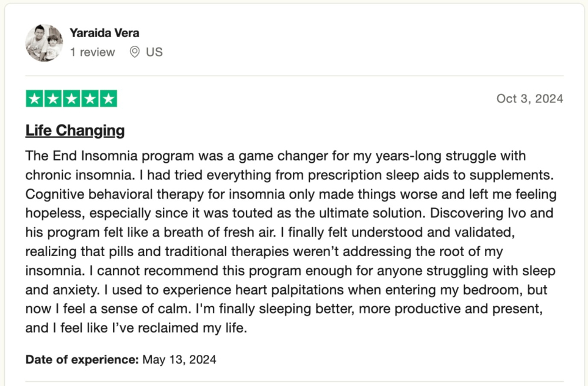Image resolution: width=588 pixels, height=386 pixels.
Task: Click the reviewer name Yaraida Vera
Action: pos(104,33)
